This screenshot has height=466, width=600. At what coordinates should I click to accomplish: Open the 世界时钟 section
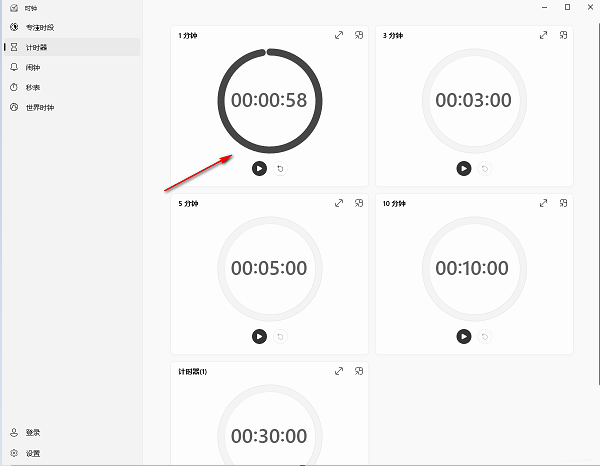(x=72, y=107)
